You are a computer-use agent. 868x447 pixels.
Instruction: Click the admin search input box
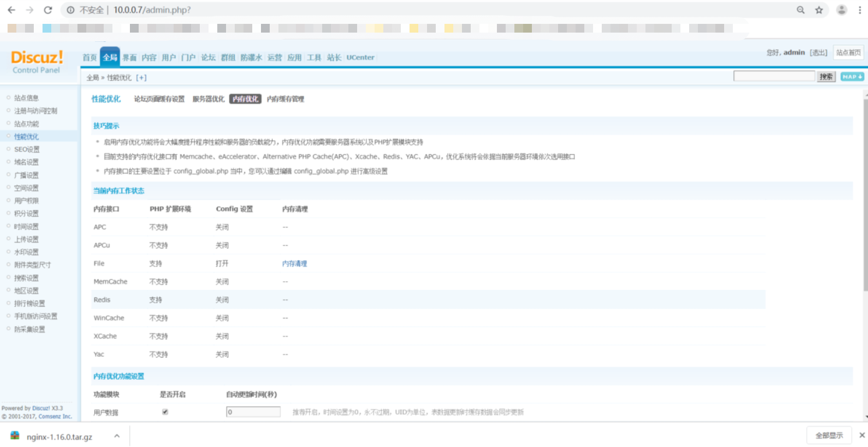coord(774,76)
